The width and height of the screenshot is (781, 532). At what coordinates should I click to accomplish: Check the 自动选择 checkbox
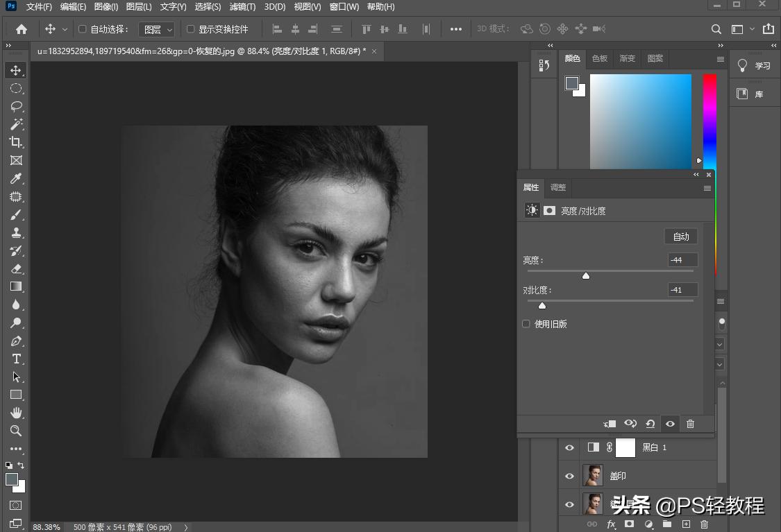click(x=83, y=29)
